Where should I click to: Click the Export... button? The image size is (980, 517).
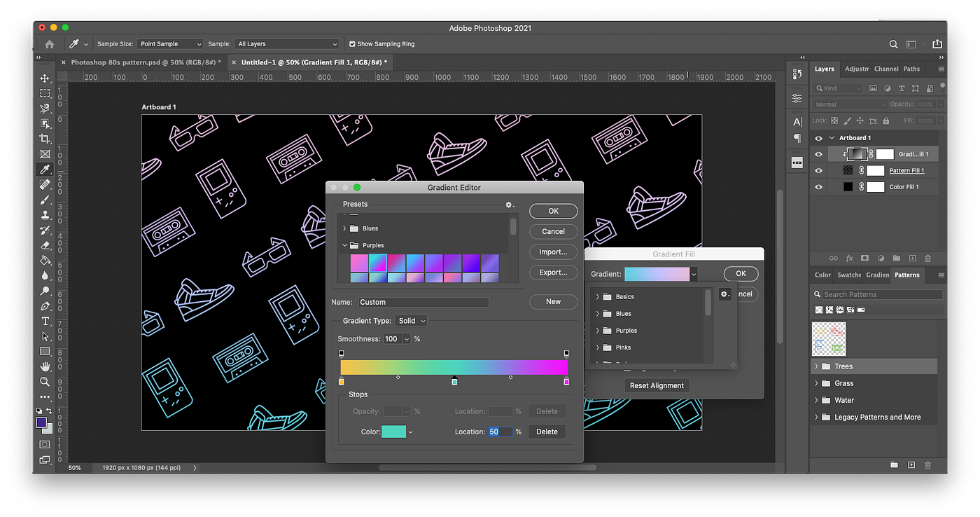coord(553,272)
